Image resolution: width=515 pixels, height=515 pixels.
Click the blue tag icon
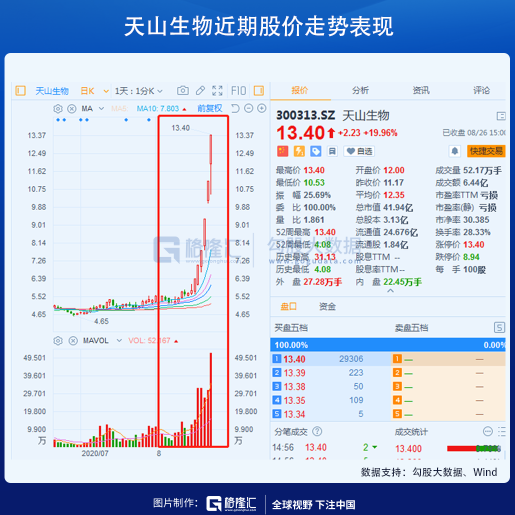coord(316,151)
